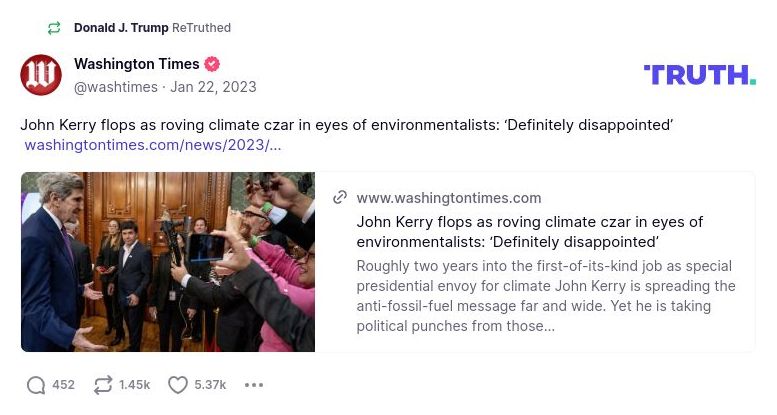The image size is (777, 415).
Task: Like the post with heart icon
Action: pos(177,385)
